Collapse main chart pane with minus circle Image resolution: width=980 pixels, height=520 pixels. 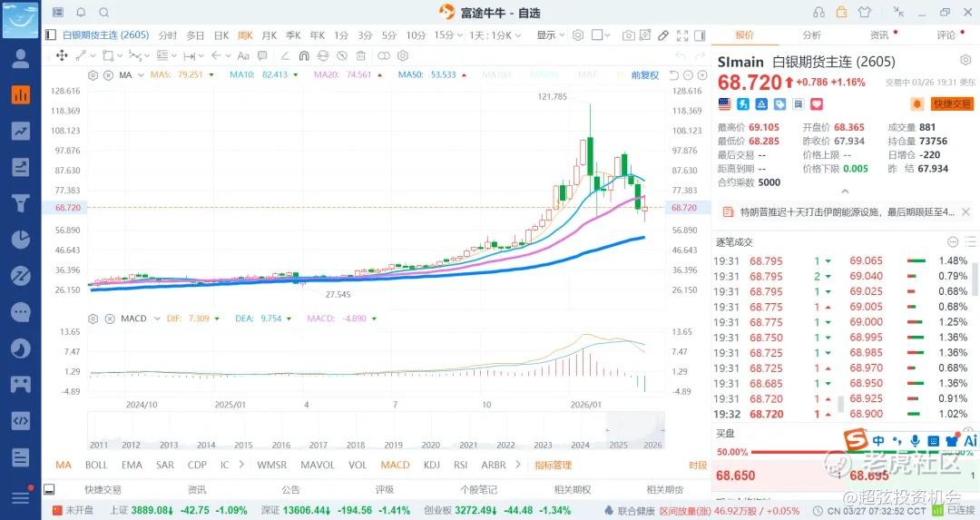[x=688, y=75]
